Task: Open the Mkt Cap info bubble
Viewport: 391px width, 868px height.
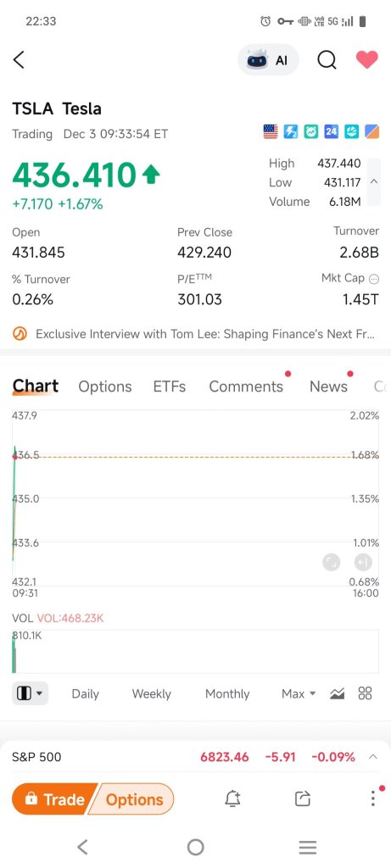Action: pos(374,279)
